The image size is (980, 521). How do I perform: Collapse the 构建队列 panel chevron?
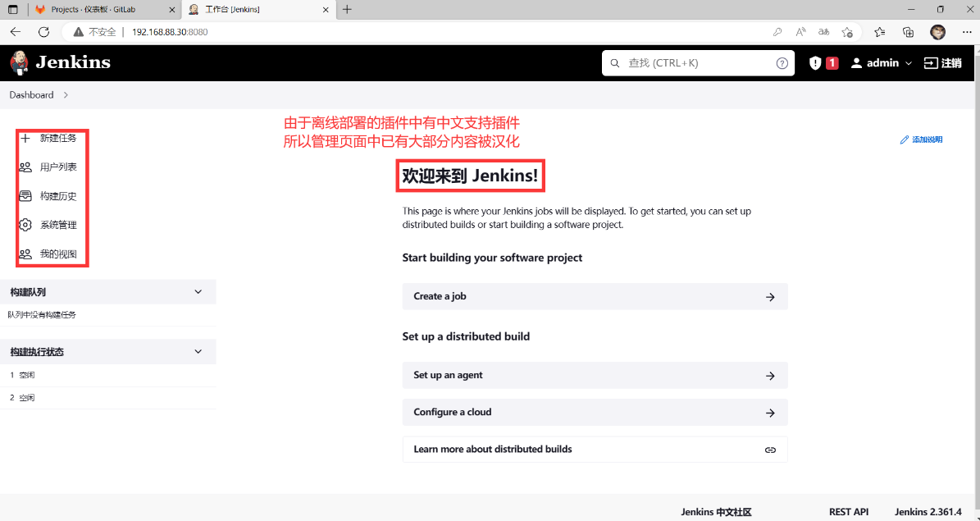click(198, 291)
